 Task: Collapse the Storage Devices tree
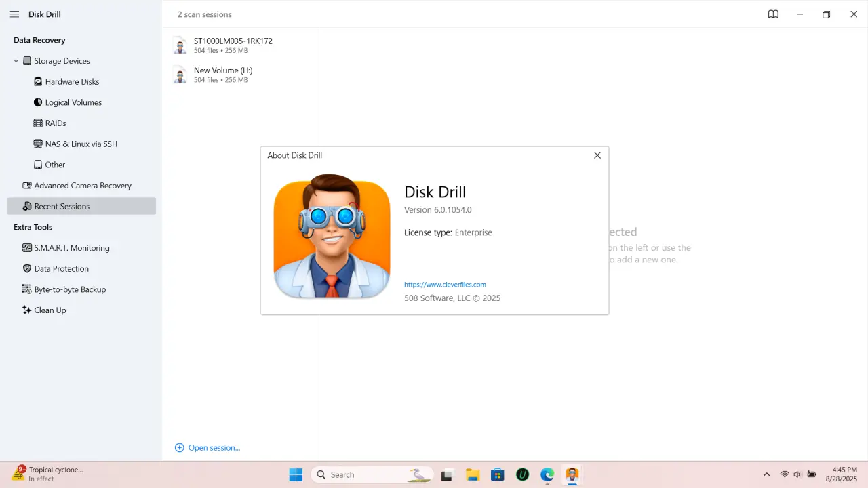pos(16,61)
